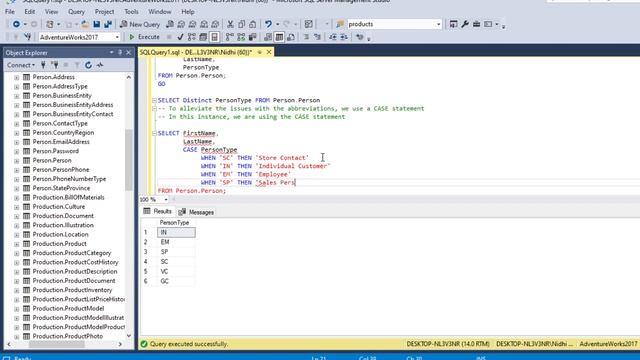Click Display Estimated Execution Plan icon
This screenshot has width=640, height=360.
point(191,37)
